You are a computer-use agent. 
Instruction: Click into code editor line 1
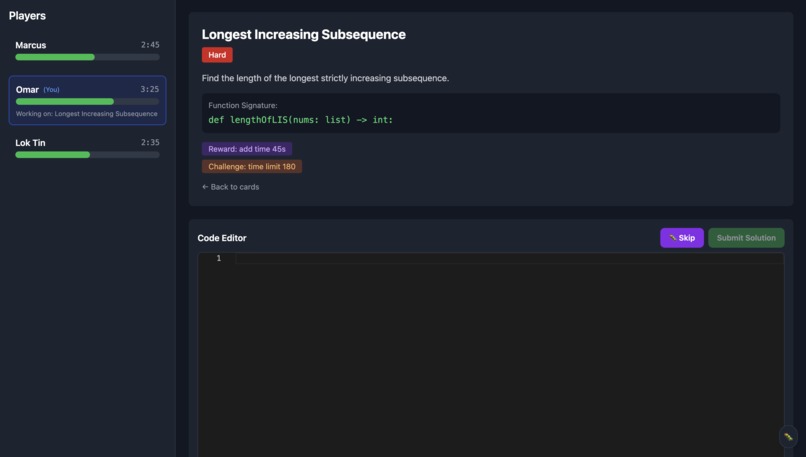coord(509,258)
